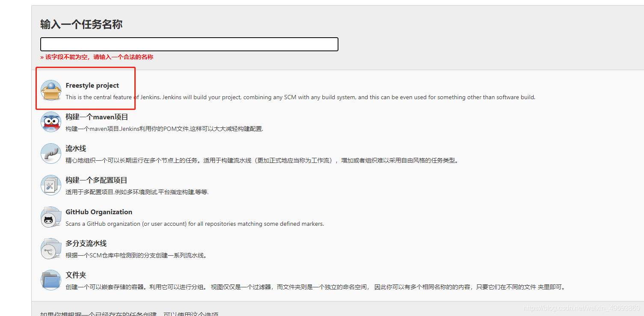
Task: Select the 多配置项目 tools icon
Action: pos(51,185)
